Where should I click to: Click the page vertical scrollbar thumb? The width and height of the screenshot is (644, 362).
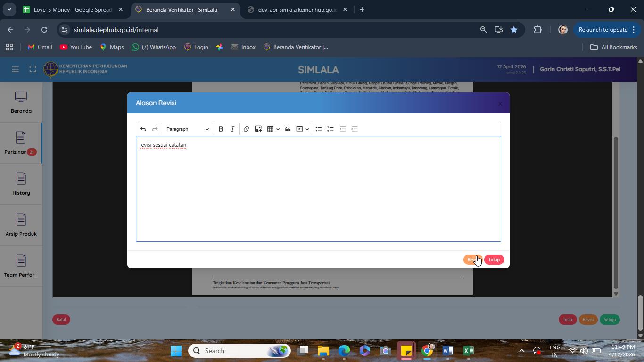[x=640, y=313]
